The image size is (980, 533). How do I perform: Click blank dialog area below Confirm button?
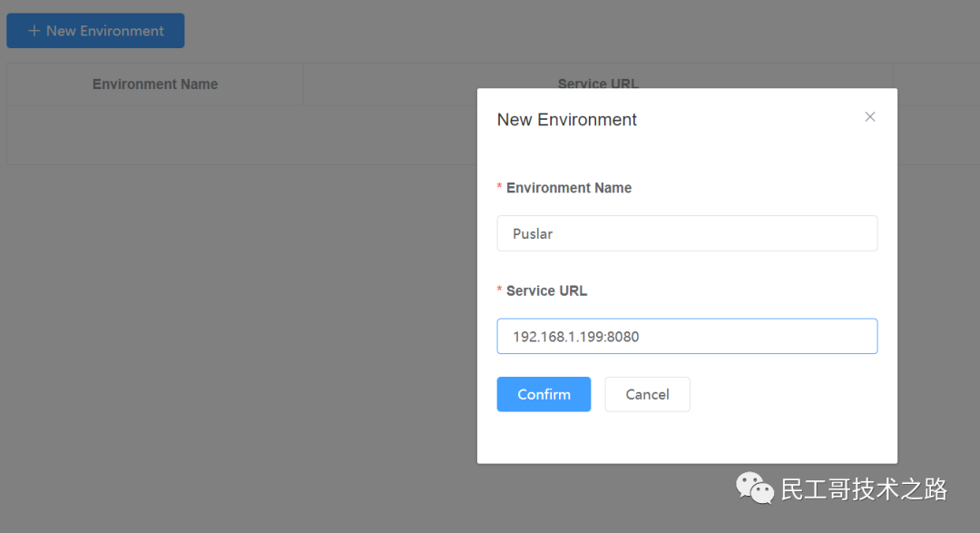tap(687, 438)
